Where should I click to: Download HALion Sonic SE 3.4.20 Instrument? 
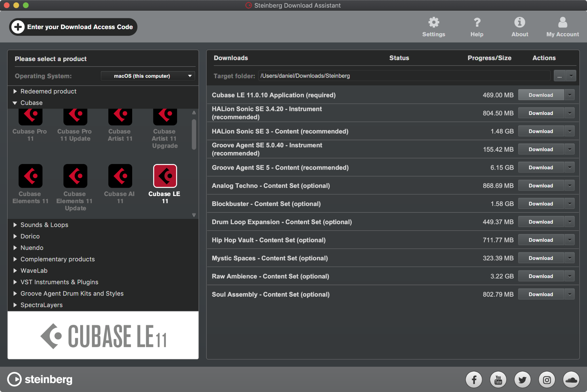tap(541, 113)
